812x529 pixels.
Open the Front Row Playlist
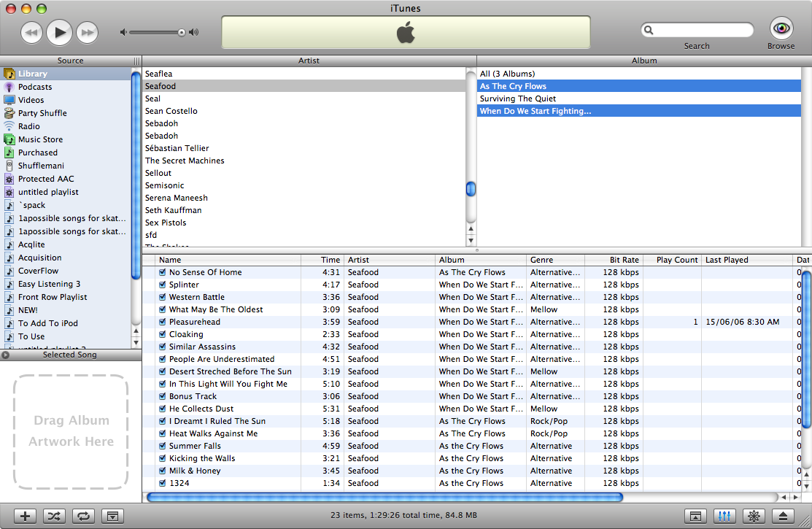click(x=66, y=297)
